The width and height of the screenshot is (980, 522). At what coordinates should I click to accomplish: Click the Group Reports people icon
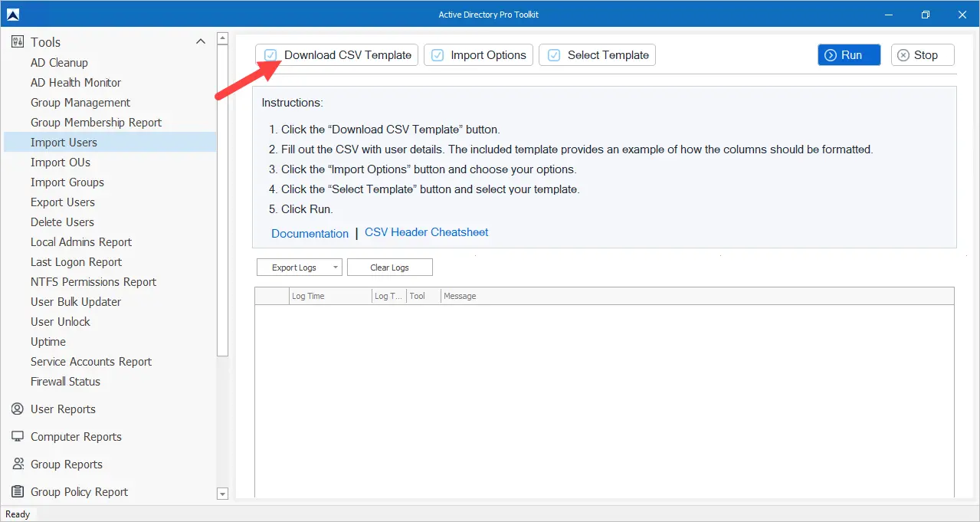tap(18, 465)
